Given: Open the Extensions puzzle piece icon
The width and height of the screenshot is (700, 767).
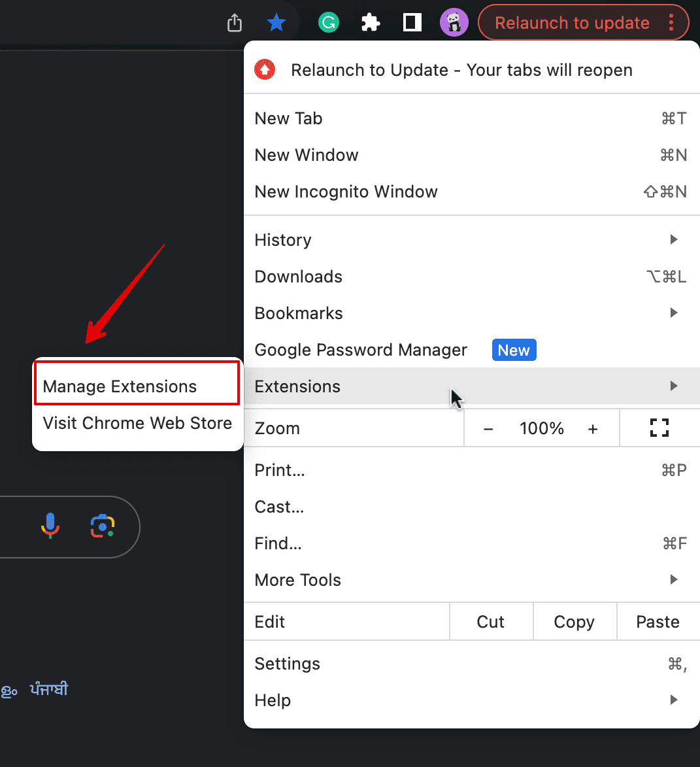Looking at the screenshot, I should [371, 23].
